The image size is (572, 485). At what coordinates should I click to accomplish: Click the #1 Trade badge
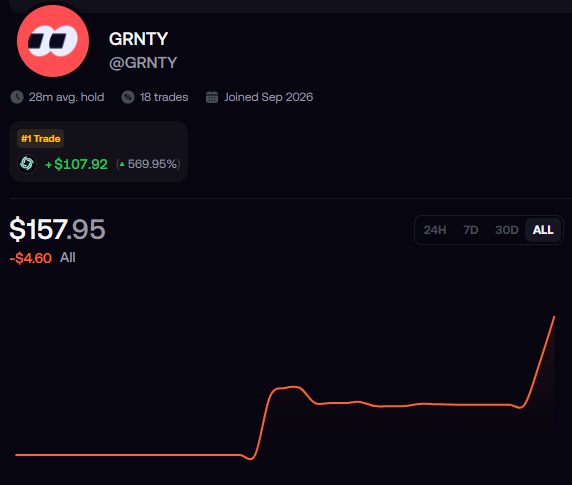[x=40, y=139]
